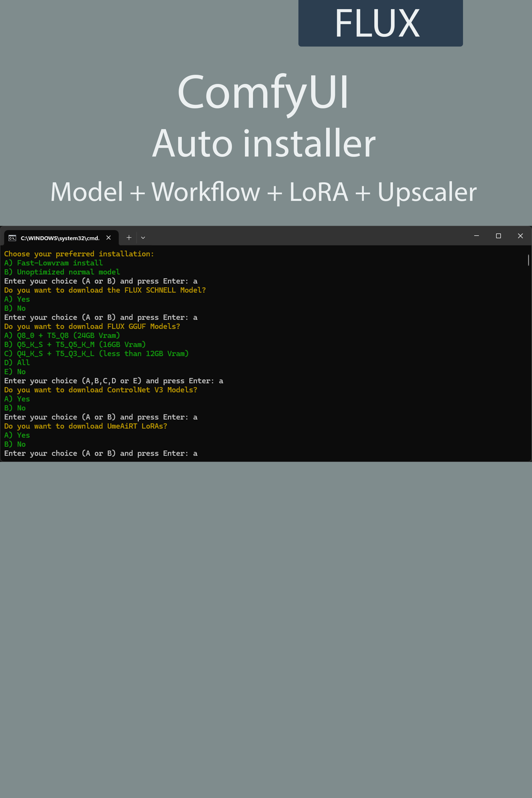Click the ComfyUI heading text

click(263, 92)
